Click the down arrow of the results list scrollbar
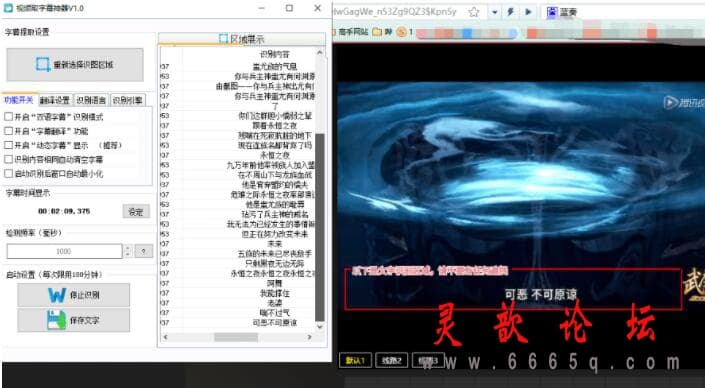705x388 pixels. click(320, 327)
